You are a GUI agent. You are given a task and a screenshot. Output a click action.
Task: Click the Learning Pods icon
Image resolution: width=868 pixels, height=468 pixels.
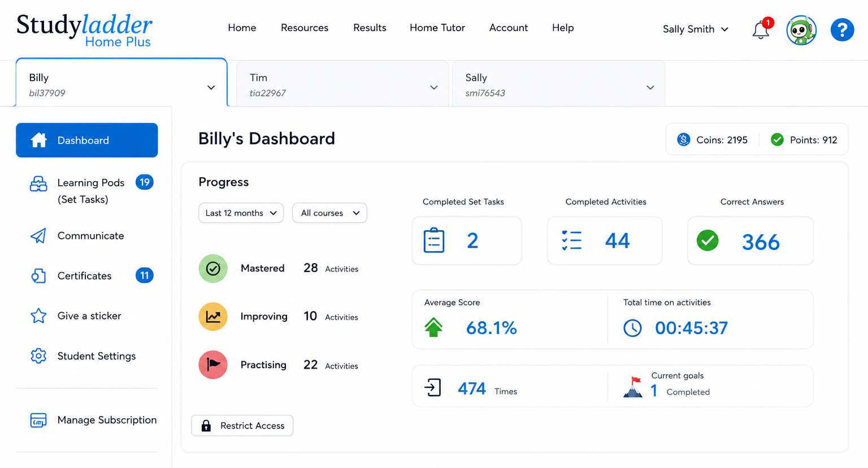tap(38, 184)
